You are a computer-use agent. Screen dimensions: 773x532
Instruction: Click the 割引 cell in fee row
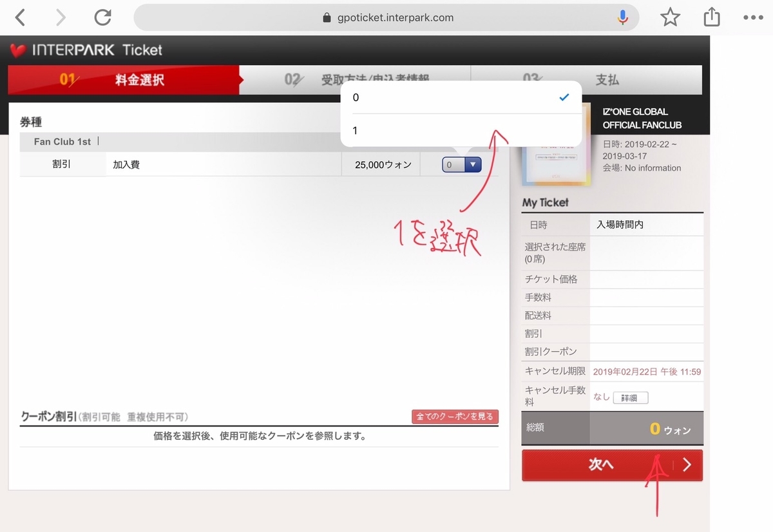[x=62, y=165]
